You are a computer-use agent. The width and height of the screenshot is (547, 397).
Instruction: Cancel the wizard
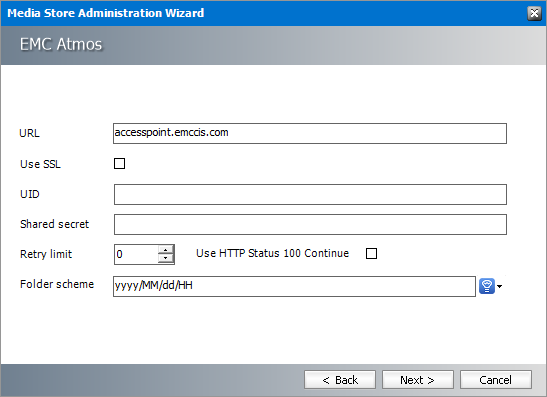click(x=496, y=380)
